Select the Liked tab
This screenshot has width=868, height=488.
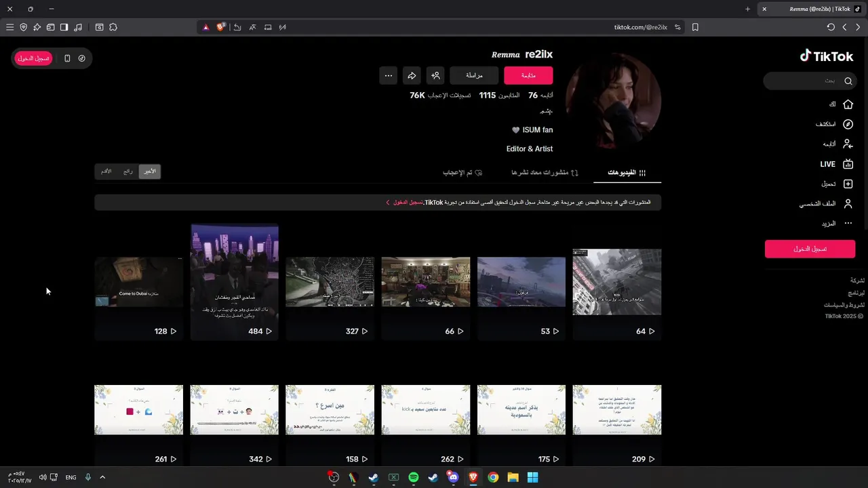(x=462, y=173)
